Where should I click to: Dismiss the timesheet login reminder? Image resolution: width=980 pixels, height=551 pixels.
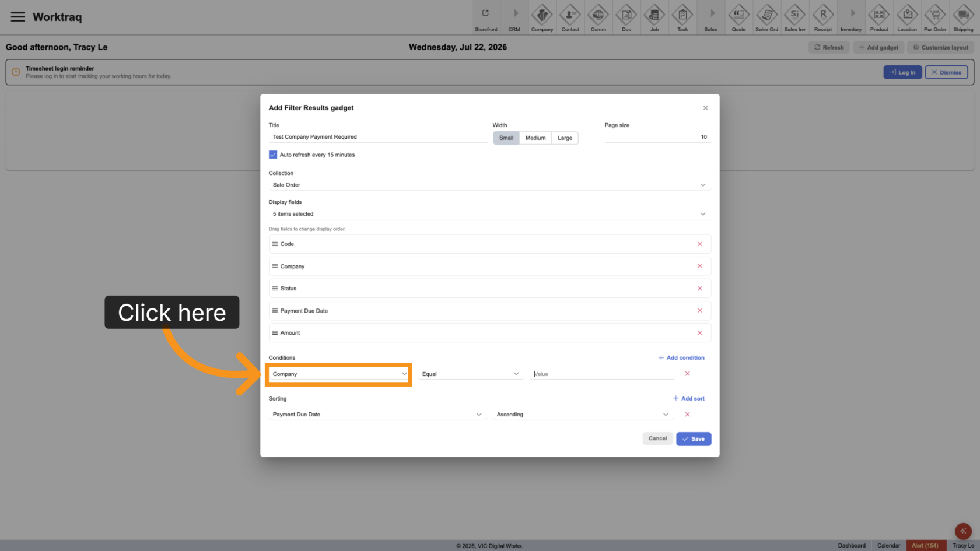pos(946,72)
